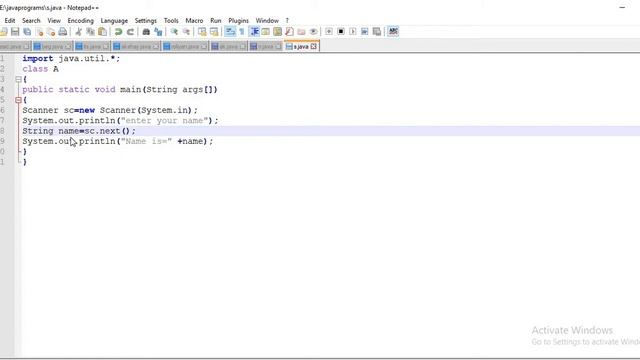Open the Window menu

(x=267, y=20)
